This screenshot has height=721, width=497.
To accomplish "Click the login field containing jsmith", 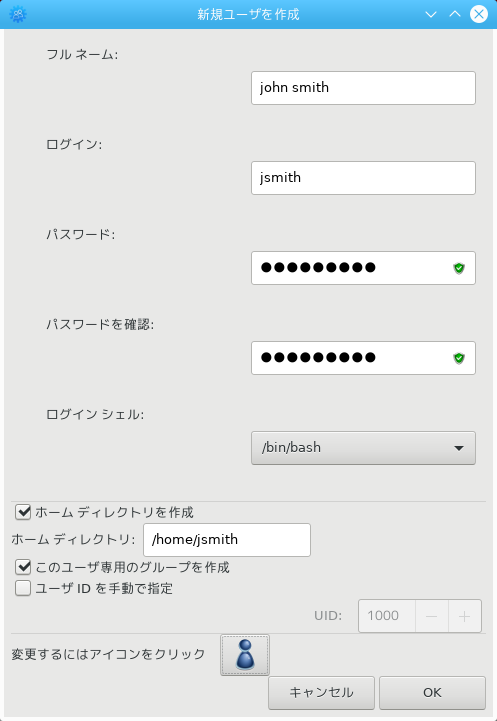I will [363, 178].
